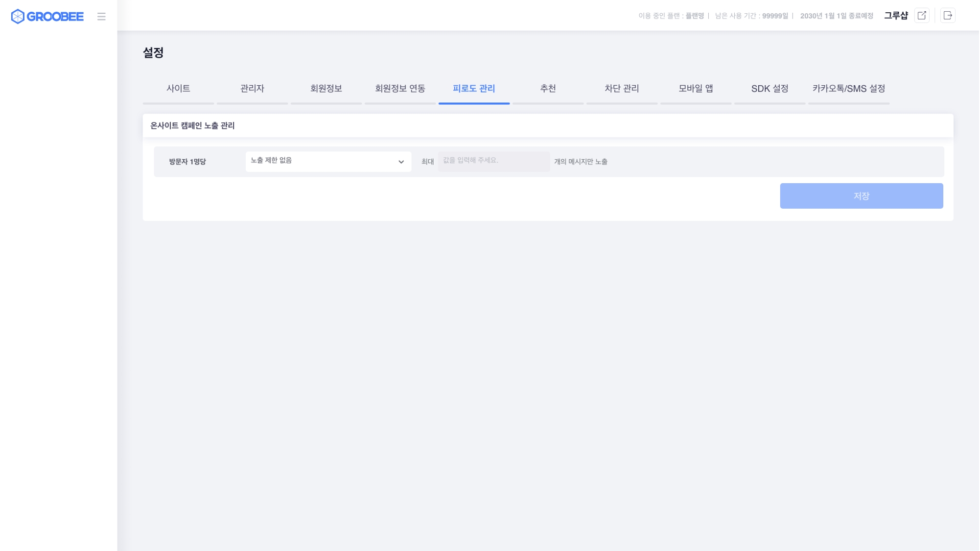
Task: Click the maximum message count field
Action: tap(493, 161)
